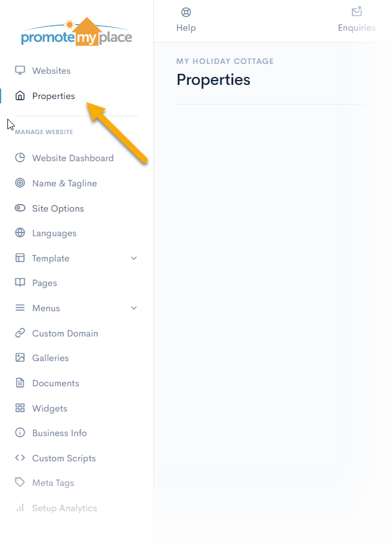392x545 pixels.
Task: Navigate to Widgets
Action: 49,408
